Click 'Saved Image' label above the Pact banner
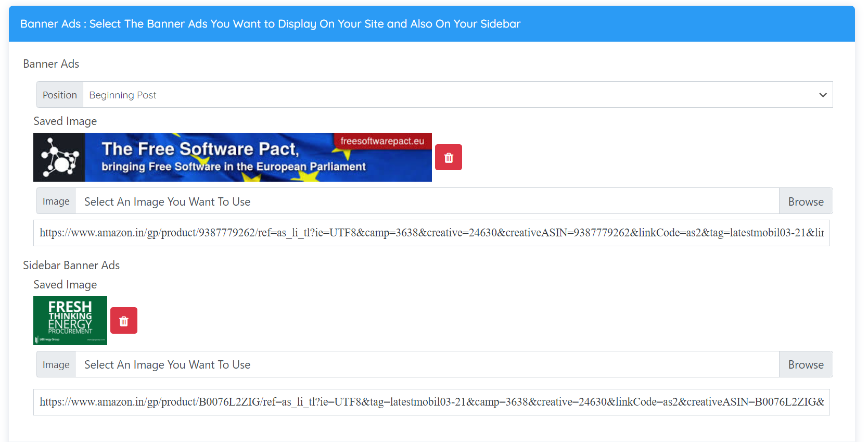This screenshot has width=868, height=442. [65, 121]
